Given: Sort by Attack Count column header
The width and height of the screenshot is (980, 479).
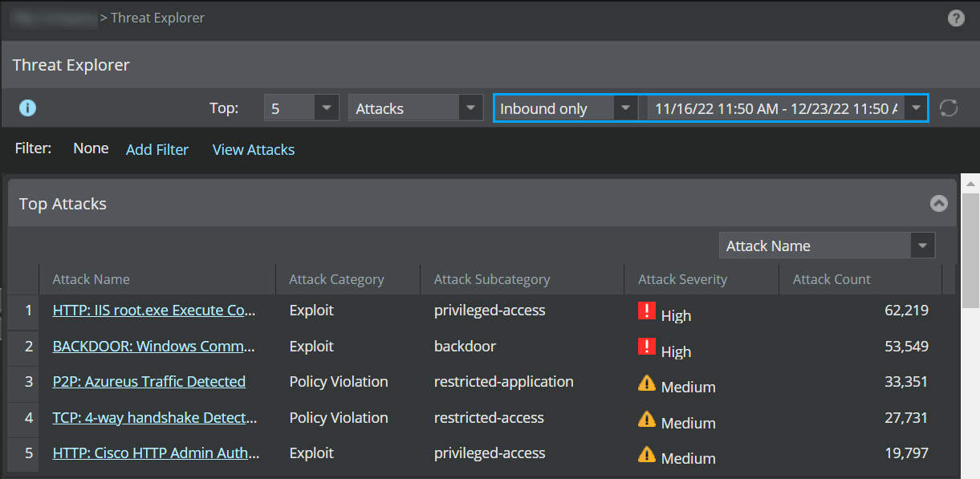Looking at the screenshot, I should point(860,279).
